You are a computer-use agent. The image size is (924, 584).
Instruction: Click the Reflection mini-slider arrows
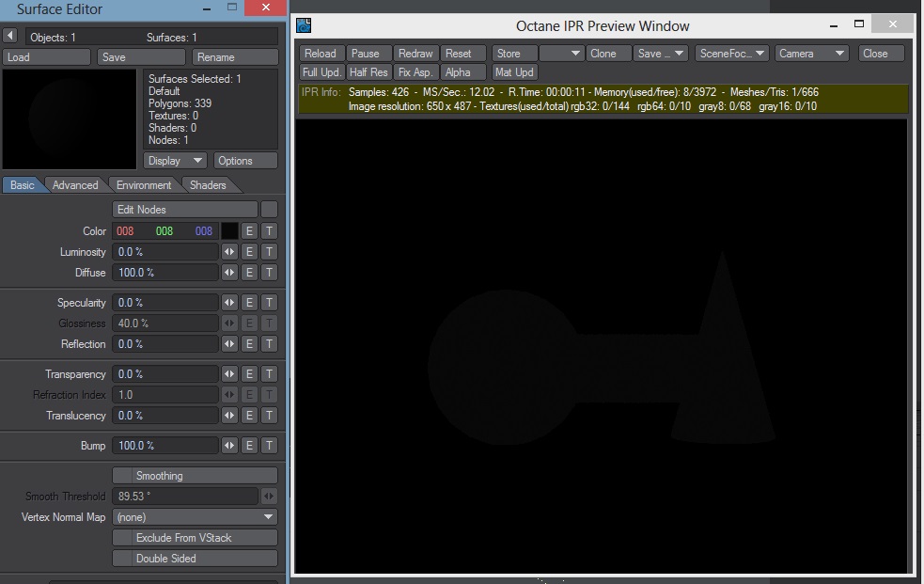tap(229, 343)
